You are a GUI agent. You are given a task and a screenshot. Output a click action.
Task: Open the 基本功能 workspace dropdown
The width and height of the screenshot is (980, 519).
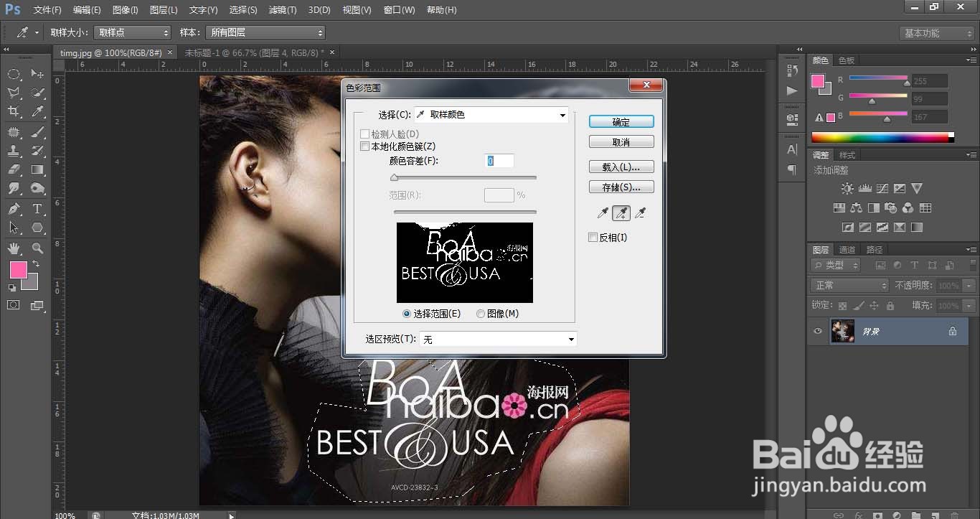pyautogui.click(x=936, y=33)
